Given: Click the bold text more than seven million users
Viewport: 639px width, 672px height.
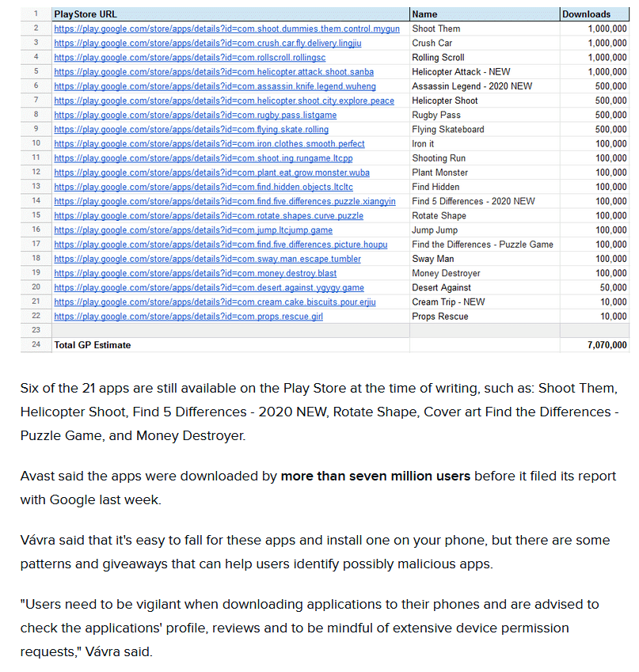Looking at the screenshot, I should [x=375, y=476].
